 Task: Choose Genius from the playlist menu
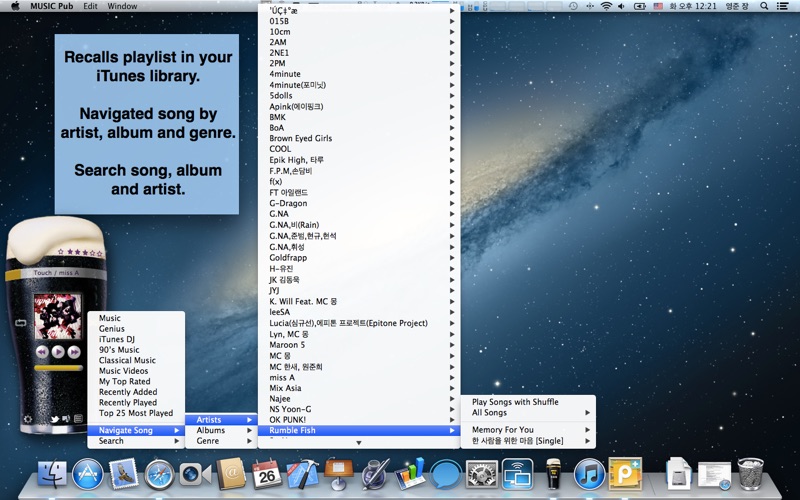(136, 329)
